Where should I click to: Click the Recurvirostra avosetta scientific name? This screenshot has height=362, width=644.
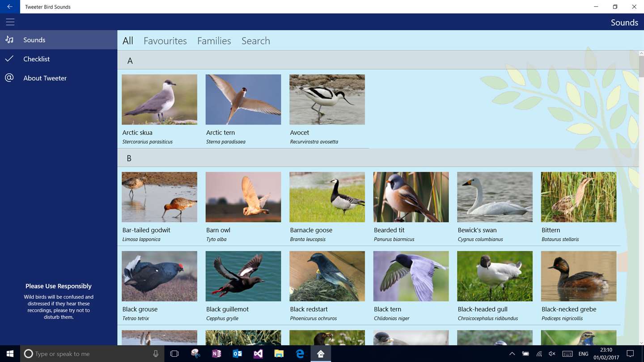pos(314,142)
